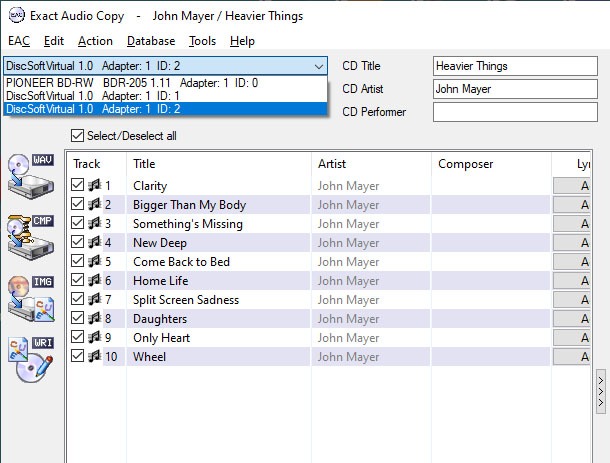The image size is (610, 463).
Task: Select the title 'Split Screen Sadness'
Action: [x=186, y=300]
